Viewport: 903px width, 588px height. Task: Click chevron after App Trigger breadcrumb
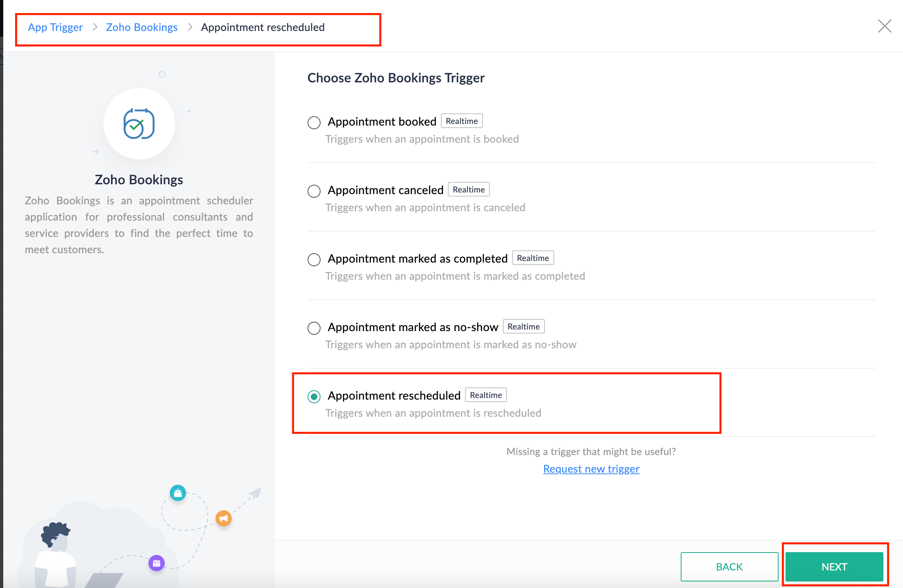pyautogui.click(x=95, y=27)
